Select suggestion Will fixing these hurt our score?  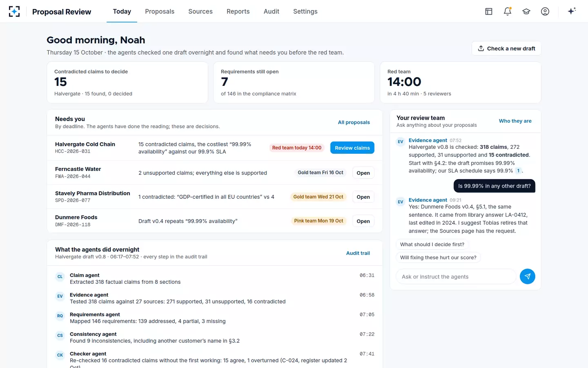tap(438, 258)
